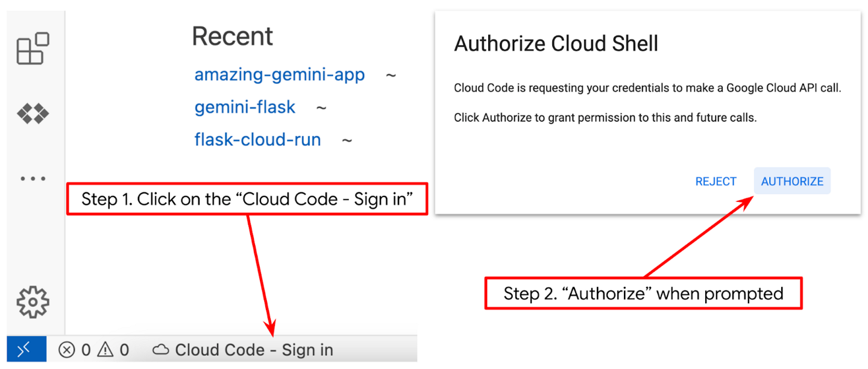The image size is (868, 369).
Task: Click the Authorize Cloud Shell dialog title
Action: click(555, 43)
